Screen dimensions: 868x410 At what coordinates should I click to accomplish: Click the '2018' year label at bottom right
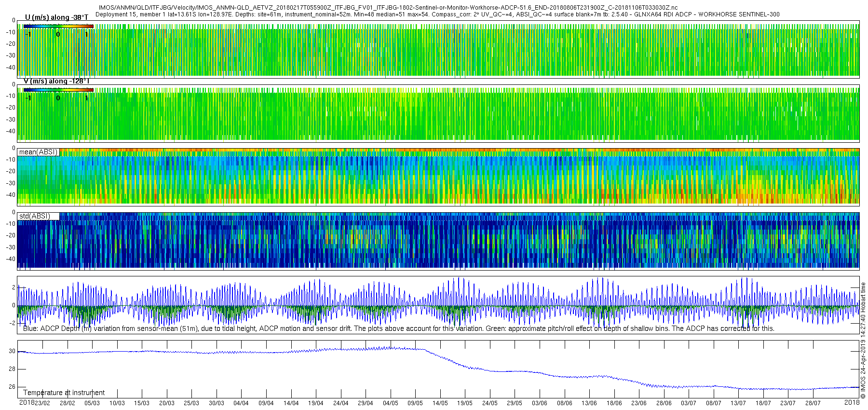[852, 402]
